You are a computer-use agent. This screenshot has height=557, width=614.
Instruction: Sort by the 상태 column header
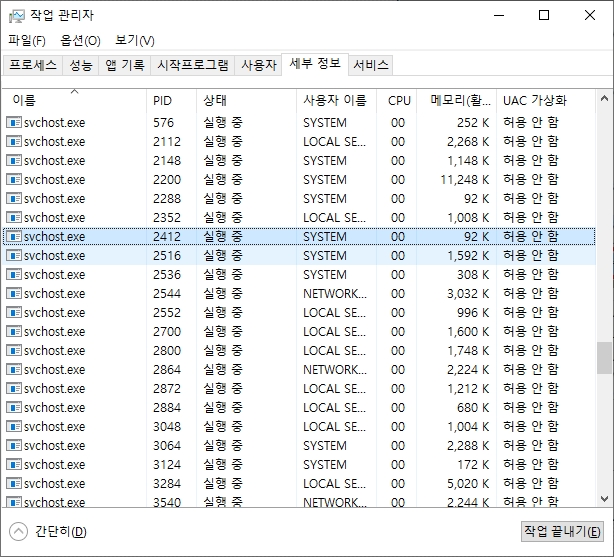pyautogui.click(x=246, y=101)
